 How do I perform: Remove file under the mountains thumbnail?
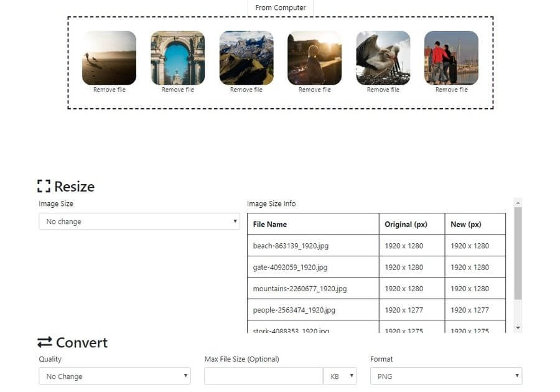[246, 90]
